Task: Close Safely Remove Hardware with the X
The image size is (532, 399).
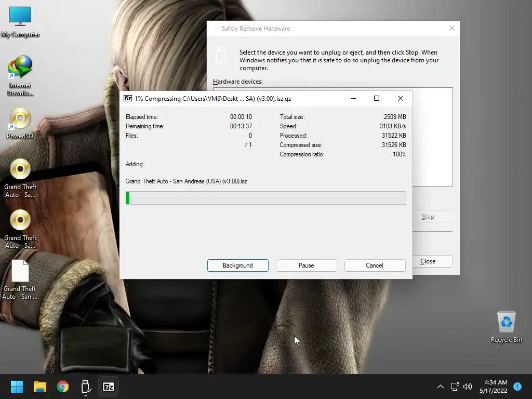Action: [x=452, y=29]
